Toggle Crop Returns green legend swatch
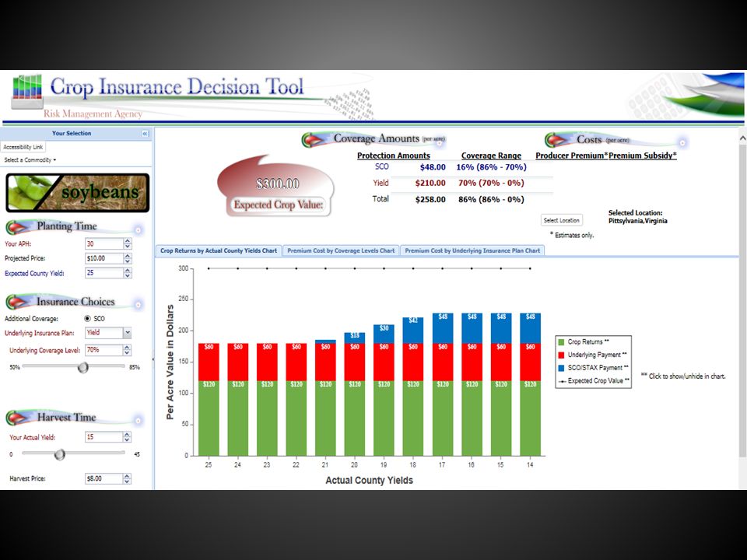 click(x=561, y=342)
